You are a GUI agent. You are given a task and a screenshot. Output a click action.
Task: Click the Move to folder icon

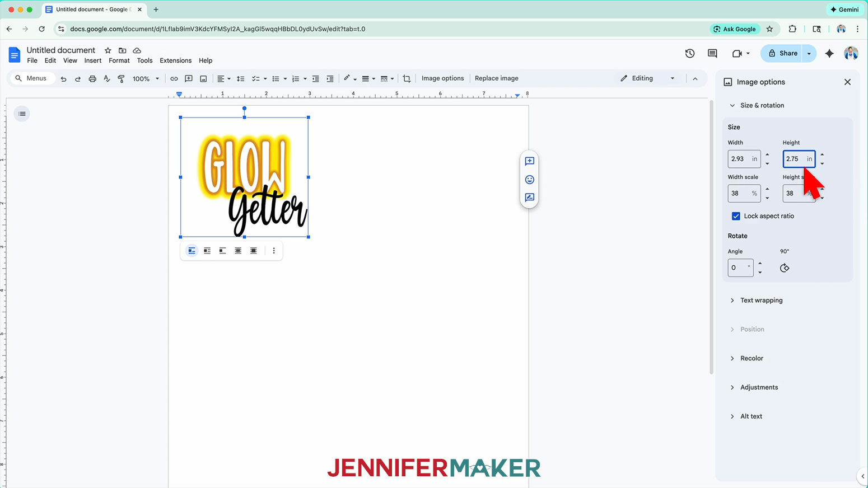pos(122,50)
